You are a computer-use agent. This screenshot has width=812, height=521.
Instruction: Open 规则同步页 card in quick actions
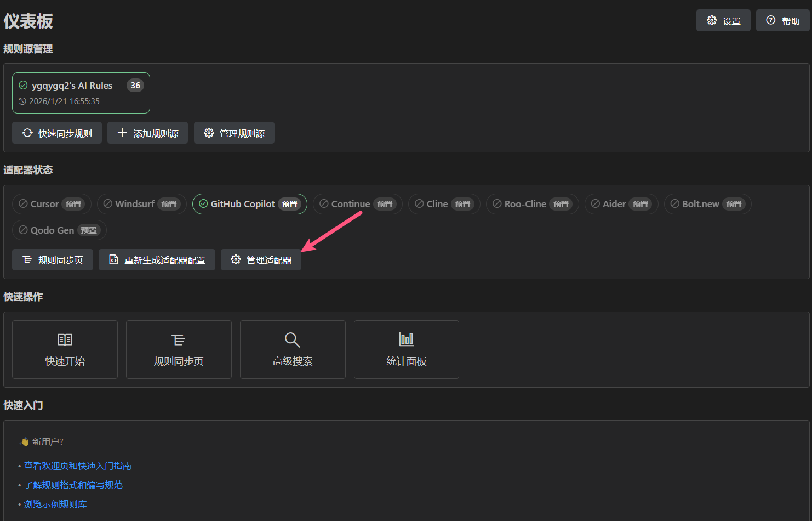179,349
